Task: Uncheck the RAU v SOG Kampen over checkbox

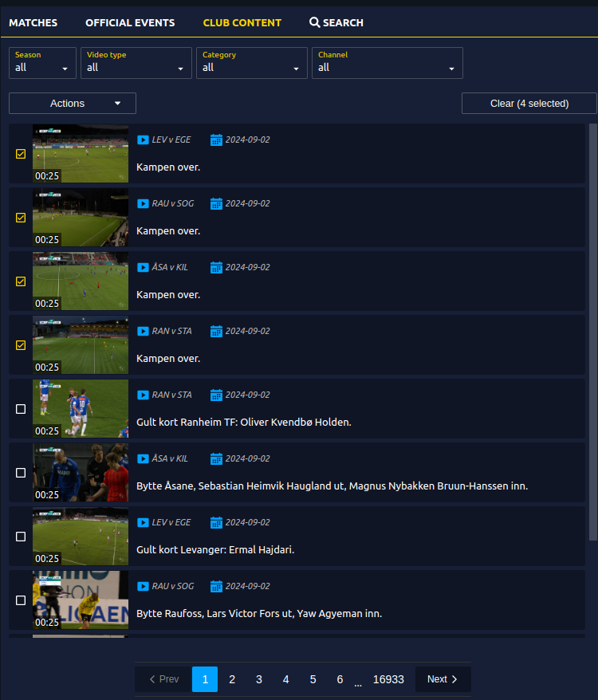Action: (21, 218)
